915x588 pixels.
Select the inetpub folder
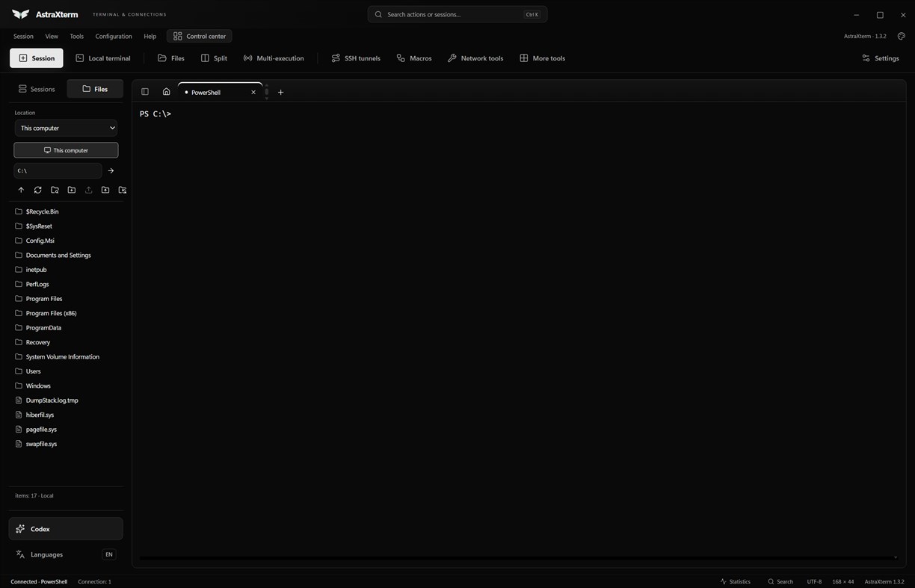coord(66,270)
